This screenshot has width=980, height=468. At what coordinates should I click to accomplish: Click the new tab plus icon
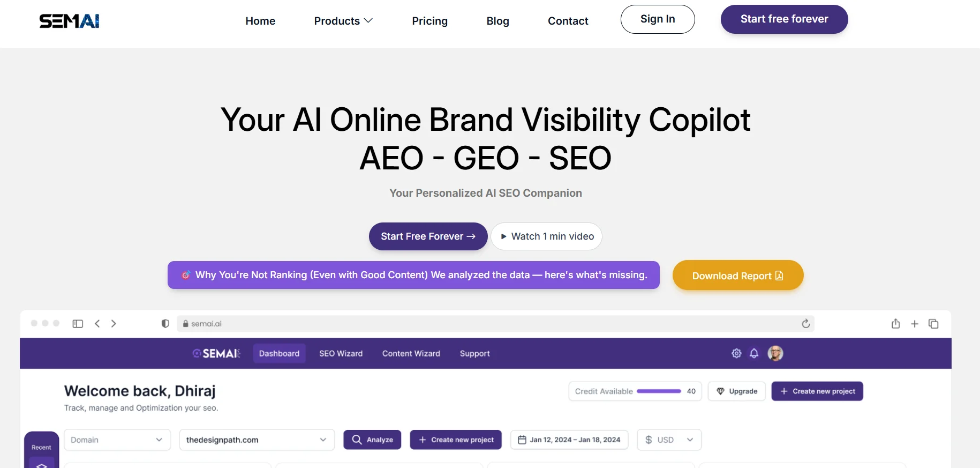point(915,324)
